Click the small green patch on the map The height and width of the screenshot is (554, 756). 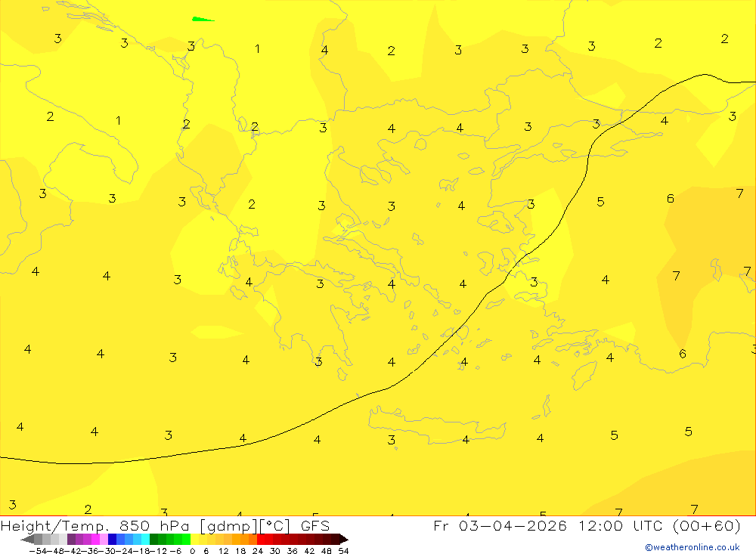(x=203, y=20)
